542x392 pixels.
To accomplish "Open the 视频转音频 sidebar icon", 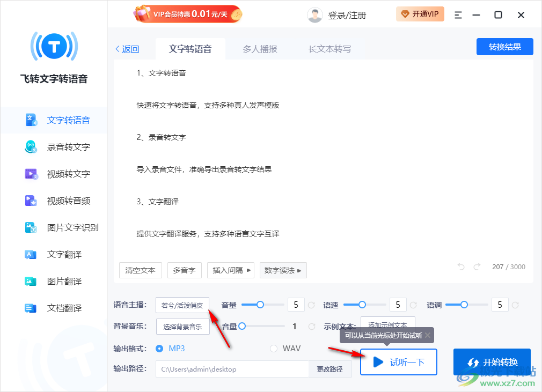I will click(x=31, y=201).
